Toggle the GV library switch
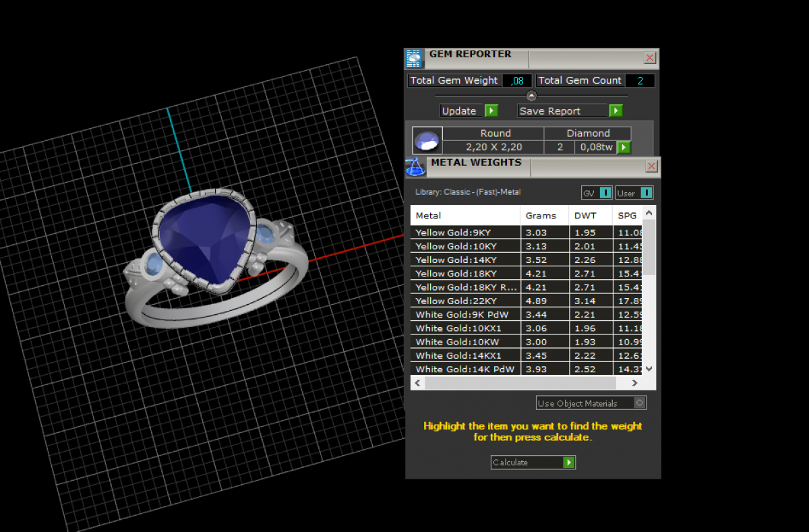Viewport: 809px width, 532px height. coord(605,193)
